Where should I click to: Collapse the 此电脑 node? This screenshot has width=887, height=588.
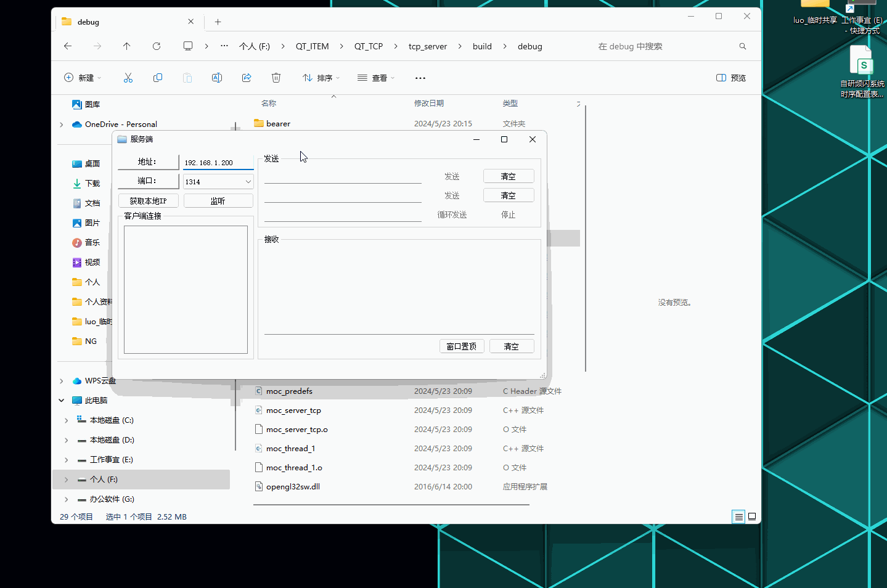[x=62, y=401]
